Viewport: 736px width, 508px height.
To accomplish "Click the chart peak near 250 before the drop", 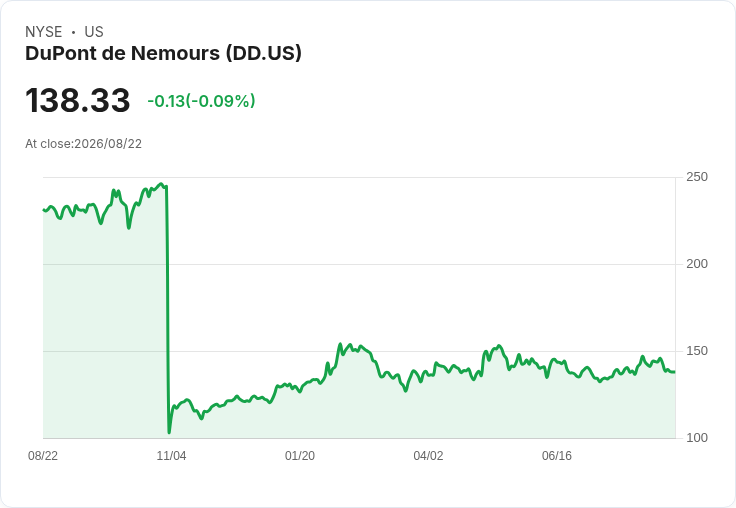I will 161,184.
